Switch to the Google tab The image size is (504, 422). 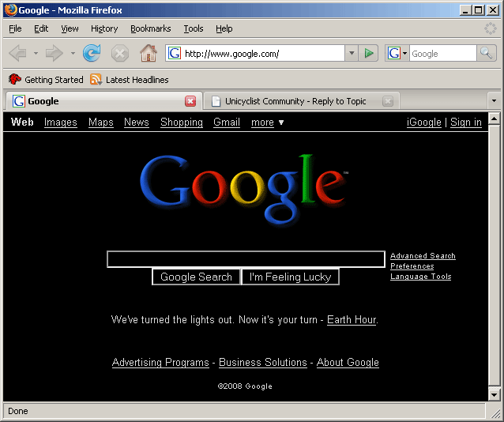104,101
